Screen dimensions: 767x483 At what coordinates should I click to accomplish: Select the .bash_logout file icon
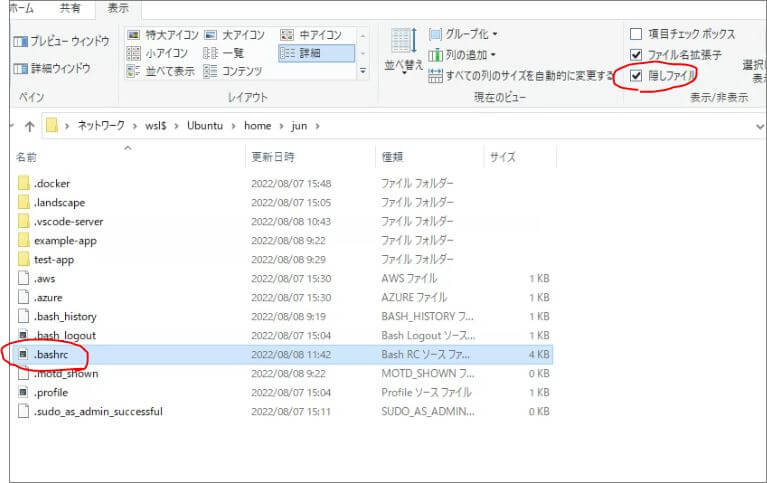(23, 335)
